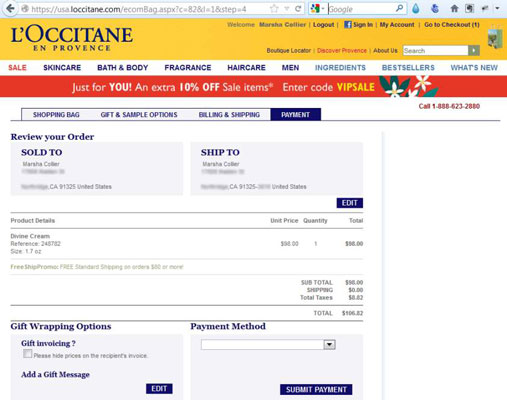
Task: Open the WHAT'S NEW menu
Action: 474,68
